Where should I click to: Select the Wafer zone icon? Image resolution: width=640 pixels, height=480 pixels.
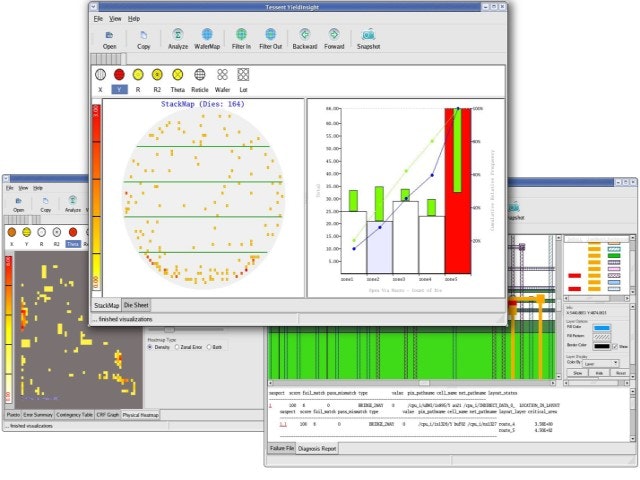pyautogui.click(x=222, y=75)
